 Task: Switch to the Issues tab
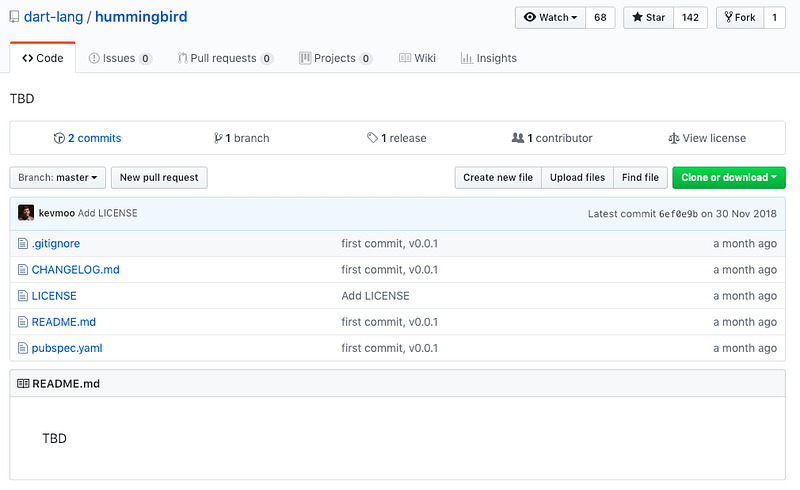(x=120, y=58)
